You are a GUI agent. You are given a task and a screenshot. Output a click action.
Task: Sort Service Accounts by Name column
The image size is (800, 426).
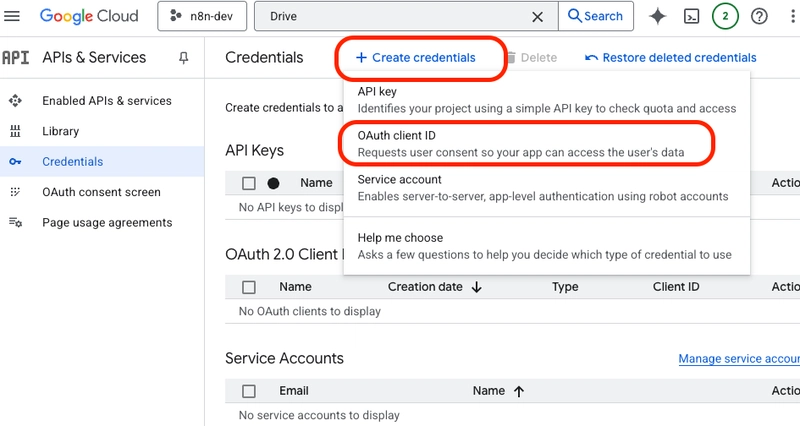pyautogui.click(x=489, y=391)
